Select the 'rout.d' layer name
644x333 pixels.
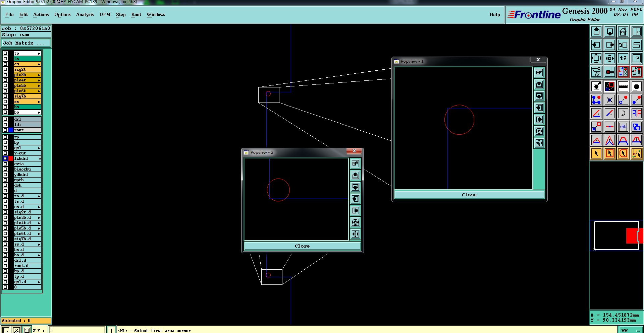tap(27, 266)
